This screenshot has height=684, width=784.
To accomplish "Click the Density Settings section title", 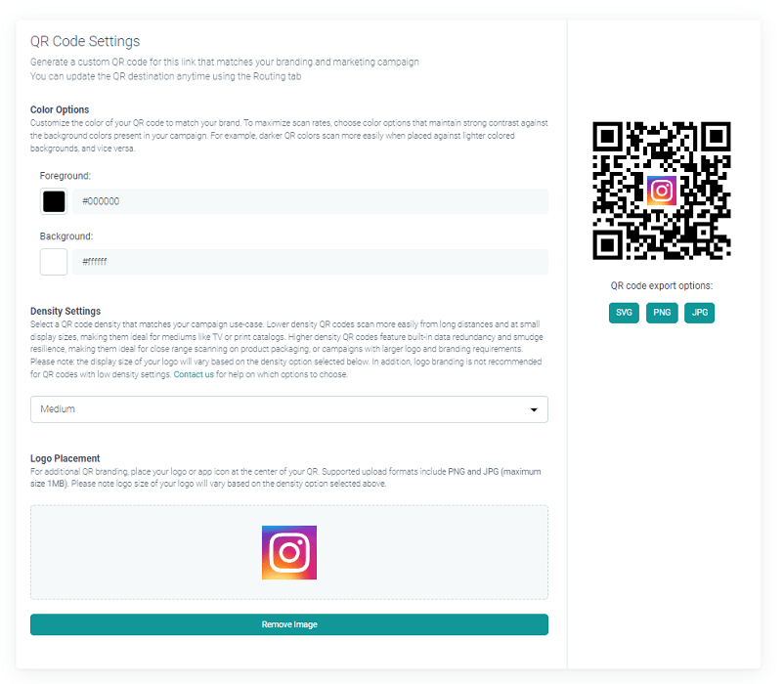I will (65, 312).
